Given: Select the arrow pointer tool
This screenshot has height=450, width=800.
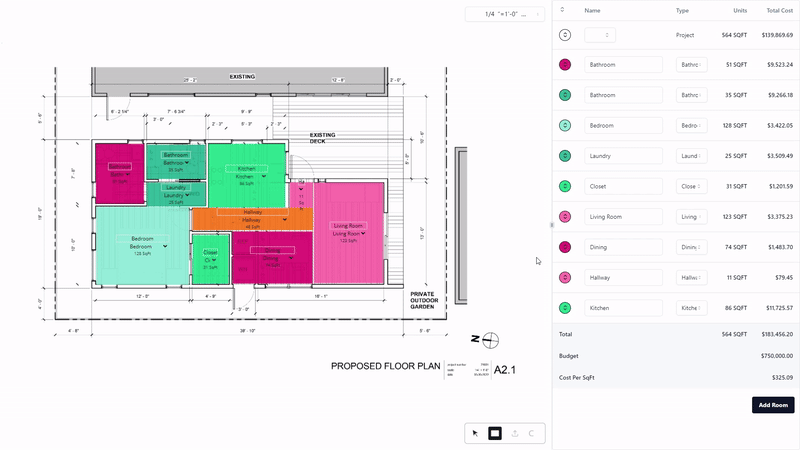Looking at the screenshot, I should click(x=476, y=433).
